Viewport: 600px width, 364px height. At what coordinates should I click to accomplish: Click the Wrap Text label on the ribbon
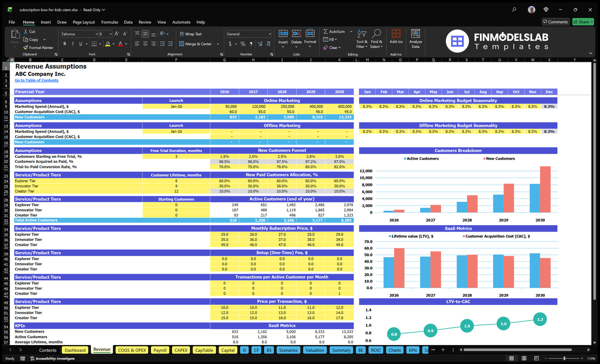click(193, 34)
